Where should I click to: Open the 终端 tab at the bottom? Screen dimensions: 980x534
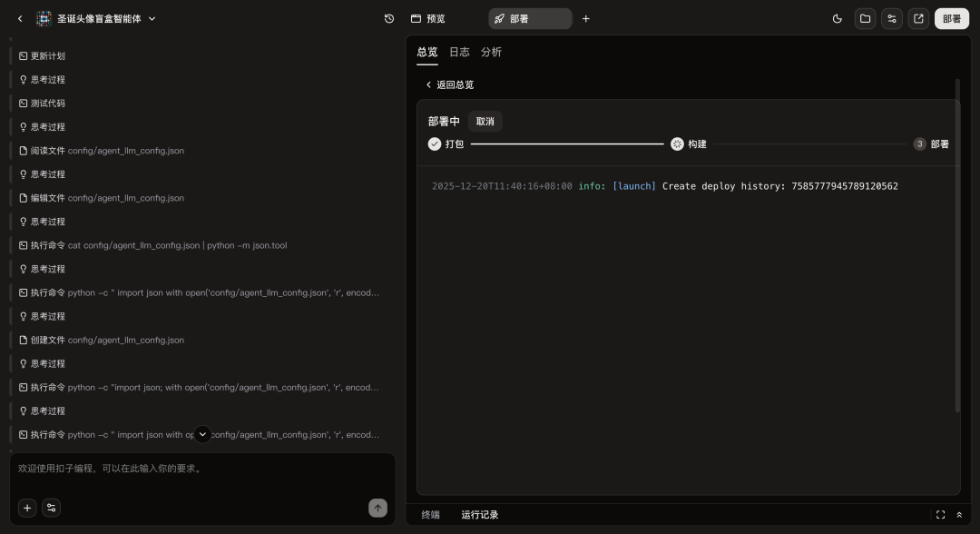click(x=430, y=515)
